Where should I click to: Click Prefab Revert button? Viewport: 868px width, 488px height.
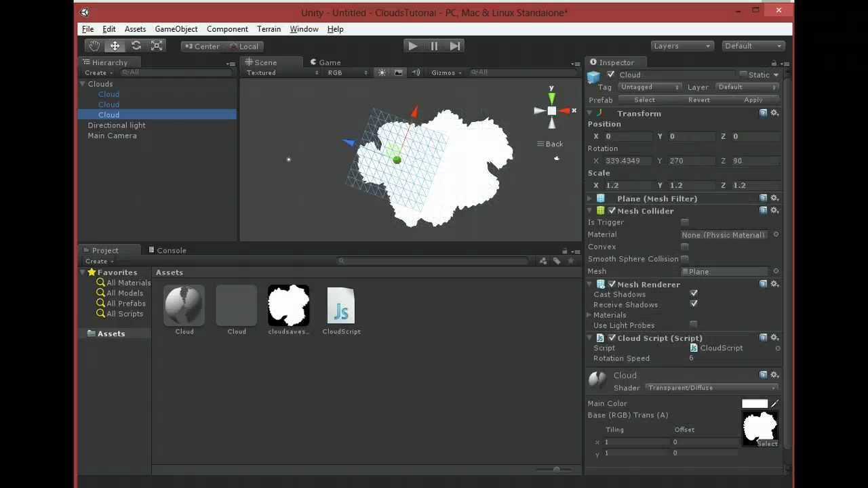pos(699,100)
